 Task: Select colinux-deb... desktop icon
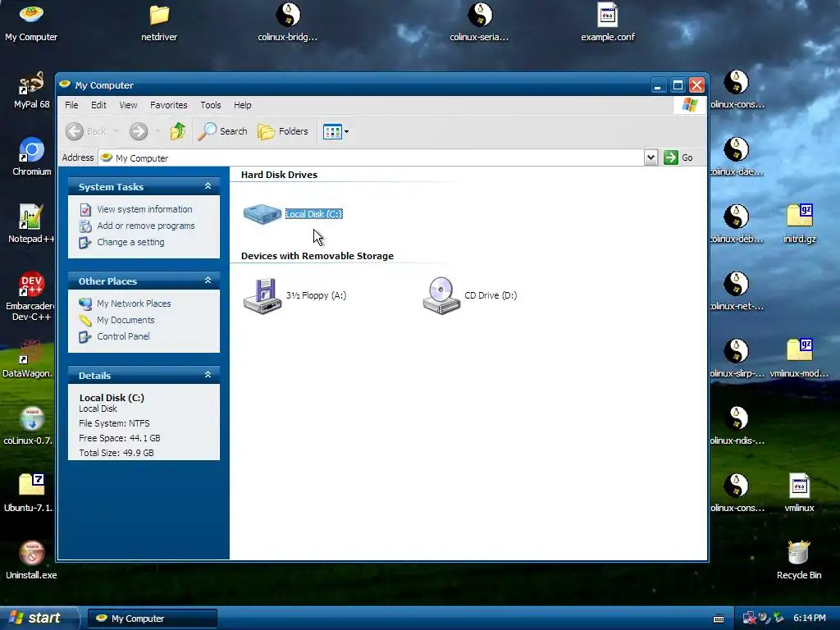click(737, 224)
